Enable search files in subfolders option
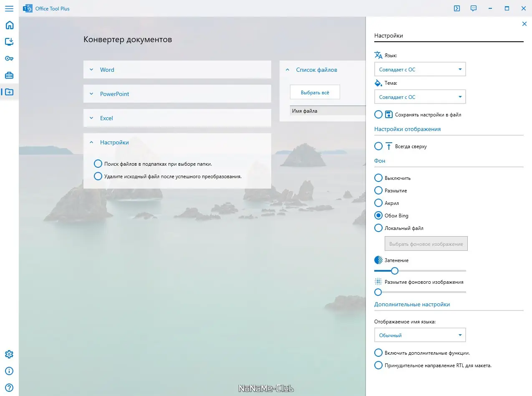 point(153,164)
